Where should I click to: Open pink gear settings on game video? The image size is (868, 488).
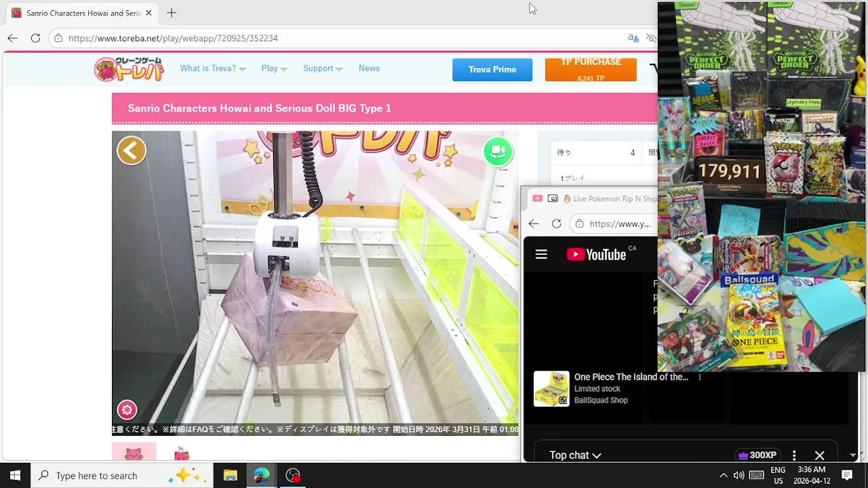pyautogui.click(x=127, y=409)
